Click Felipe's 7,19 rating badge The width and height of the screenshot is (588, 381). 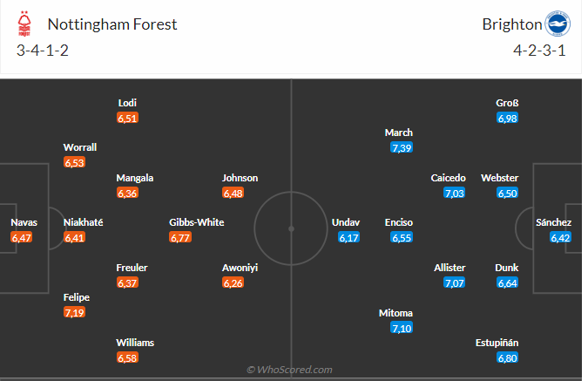pyautogui.click(x=74, y=312)
